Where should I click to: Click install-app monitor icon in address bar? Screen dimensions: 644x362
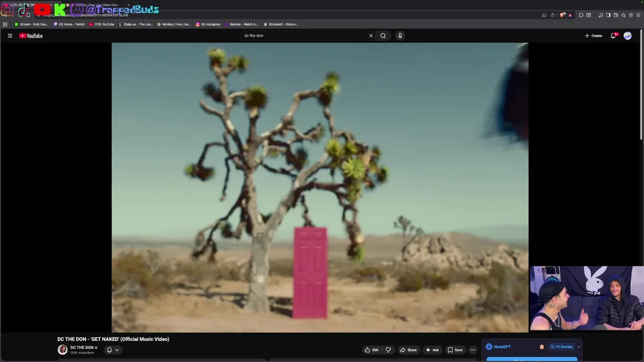coord(544,15)
